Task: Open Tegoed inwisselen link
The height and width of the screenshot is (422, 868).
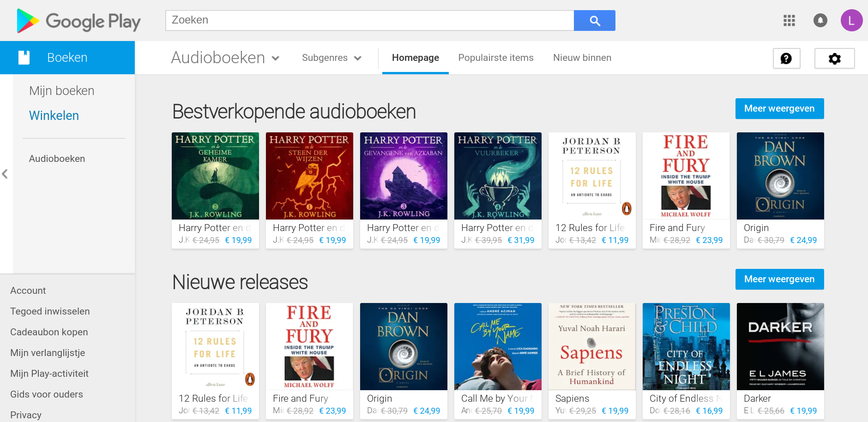Action: (x=50, y=311)
